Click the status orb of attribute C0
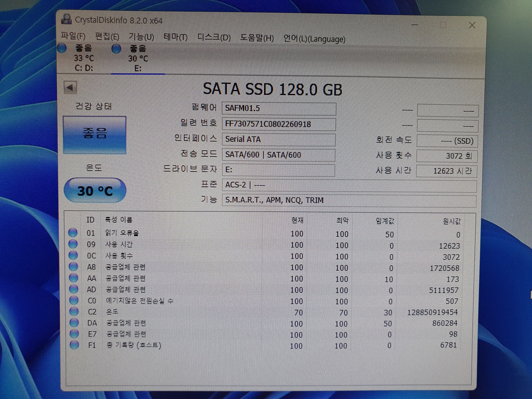The width and height of the screenshot is (532, 399). [x=74, y=300]
